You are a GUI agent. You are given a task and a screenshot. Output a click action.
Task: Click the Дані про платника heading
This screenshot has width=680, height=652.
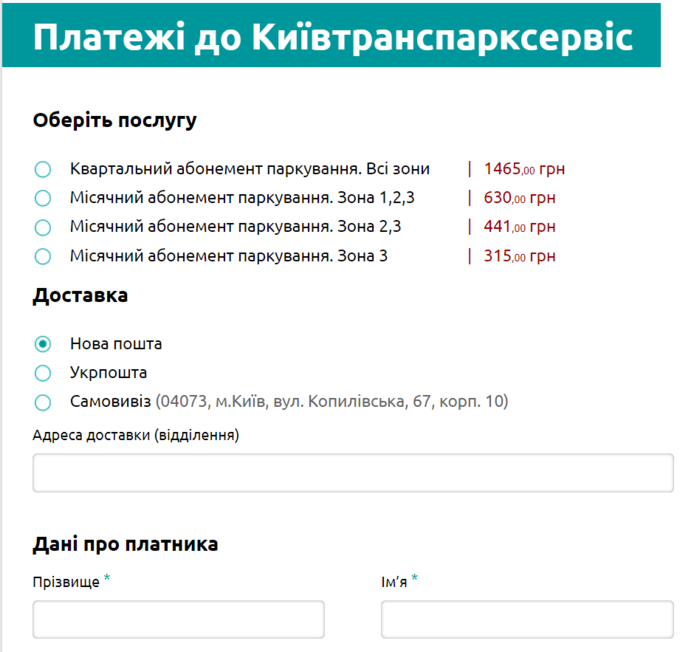[125, 544]
